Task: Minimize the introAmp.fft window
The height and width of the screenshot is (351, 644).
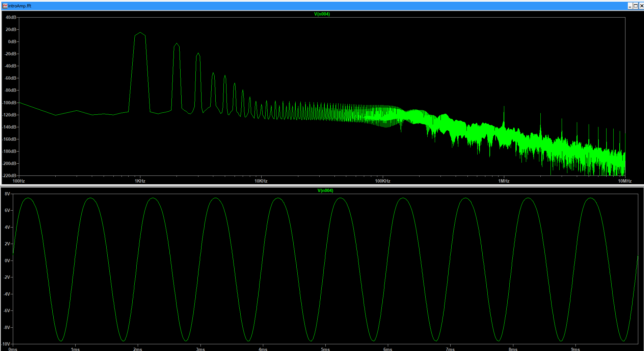Action: (630, 6)
